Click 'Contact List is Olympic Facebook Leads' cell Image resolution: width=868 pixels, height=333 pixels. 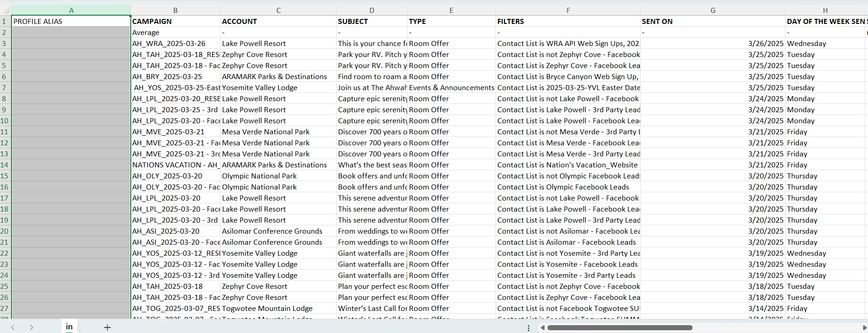coord(568,187)
